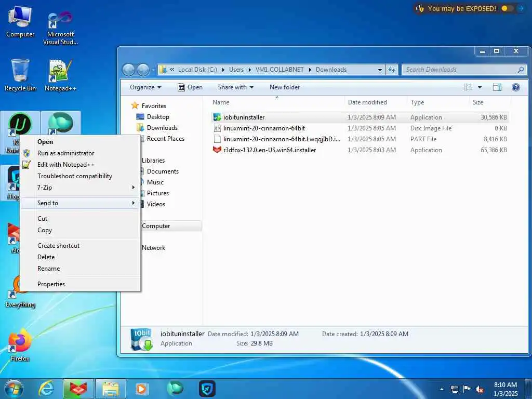The height and width of the screenshot is (399, 532).
Task: Open the view options dropdown arrow
Action: point(480,87)
